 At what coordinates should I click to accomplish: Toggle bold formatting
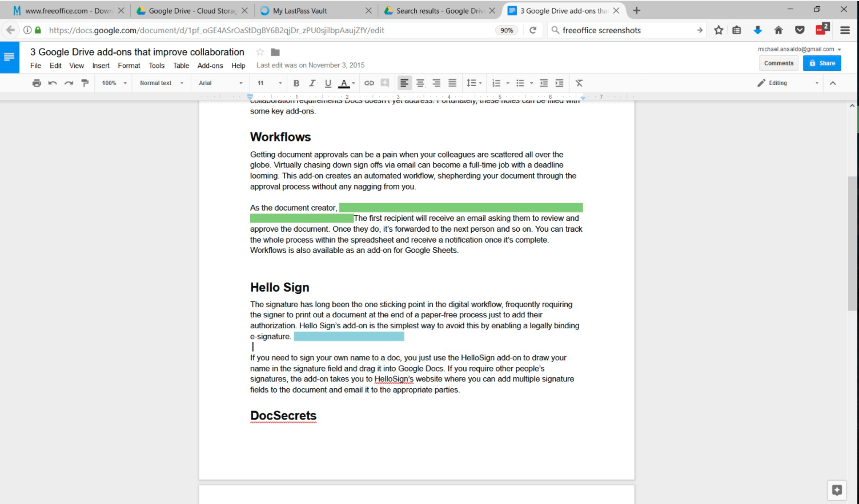296,83
